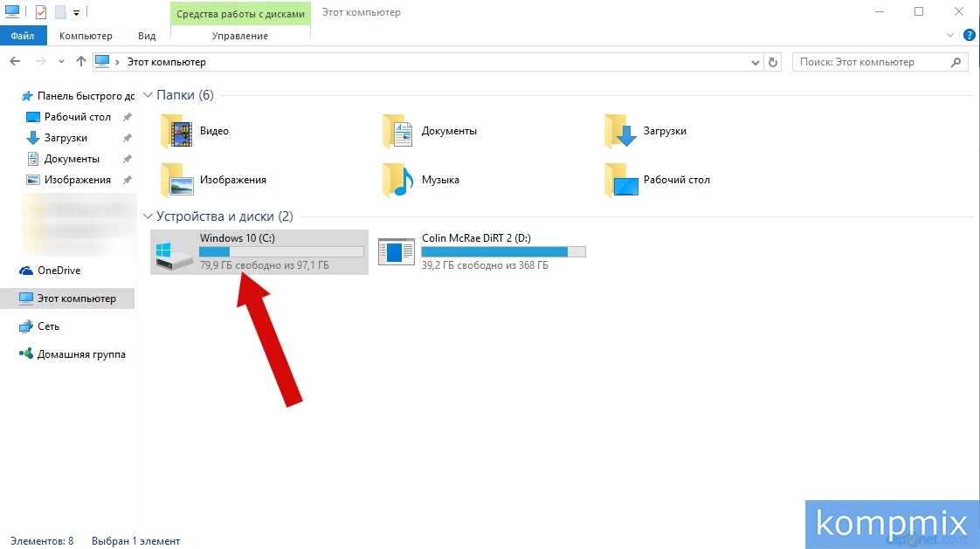Open the Загрузки folder in Папки
Image resolution: width=980 pixels, height=549 pixels.
point(645,131)
